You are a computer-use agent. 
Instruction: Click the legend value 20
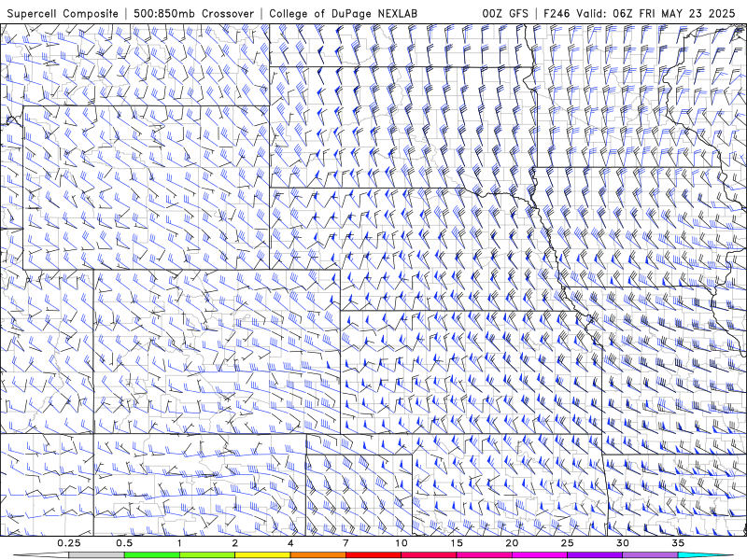(x=512, y=543)
